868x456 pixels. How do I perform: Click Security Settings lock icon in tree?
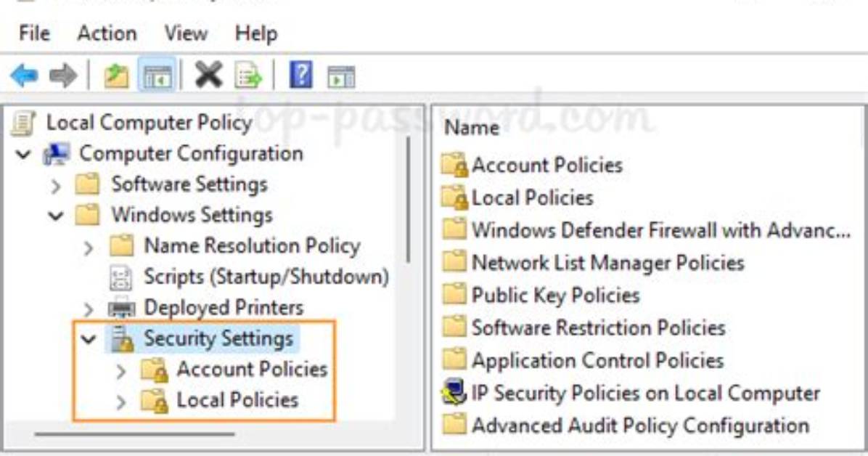coord(123,338)
